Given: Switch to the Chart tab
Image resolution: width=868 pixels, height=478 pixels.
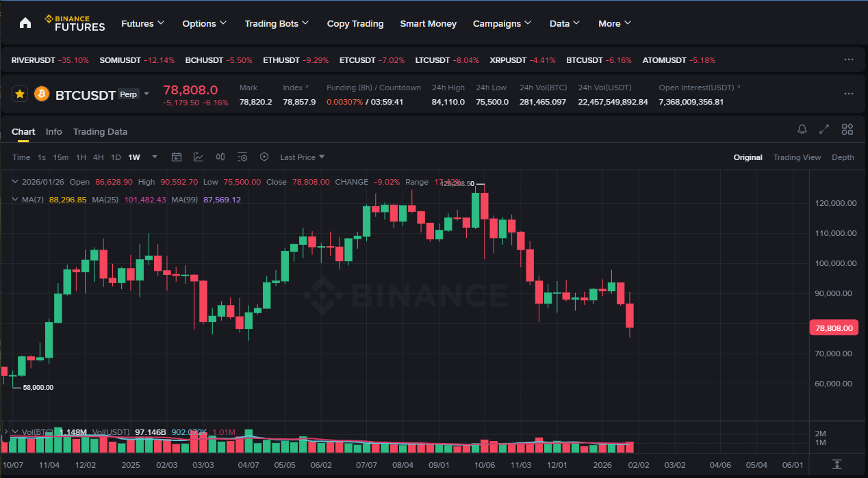Looking at the screenshot, I should (23, 131).
